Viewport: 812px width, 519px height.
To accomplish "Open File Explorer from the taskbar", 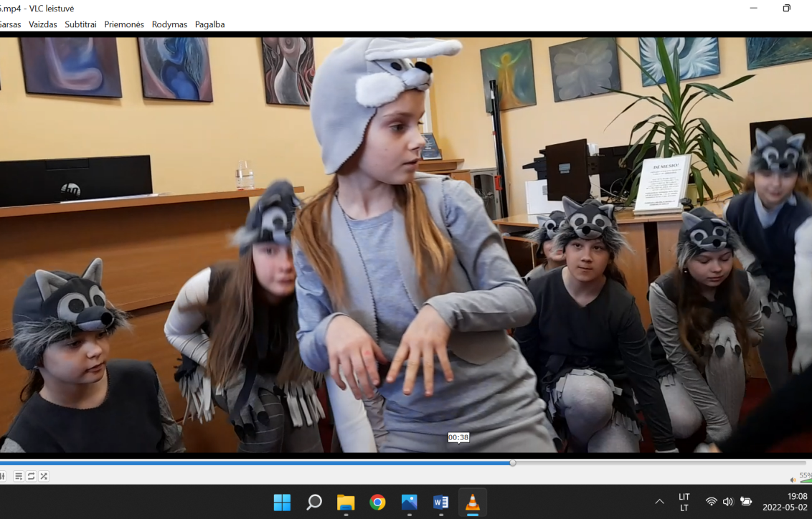I will click(x=346, y=502).
